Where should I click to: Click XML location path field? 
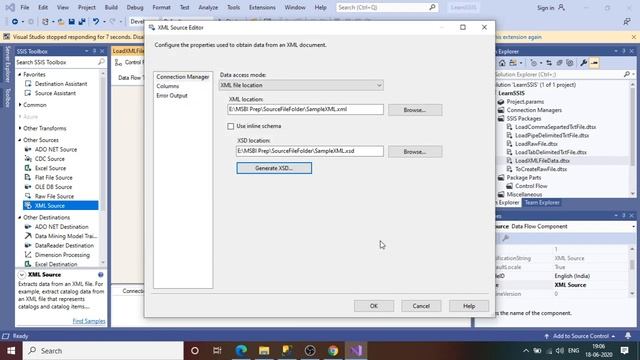click(x=305, y=109)
